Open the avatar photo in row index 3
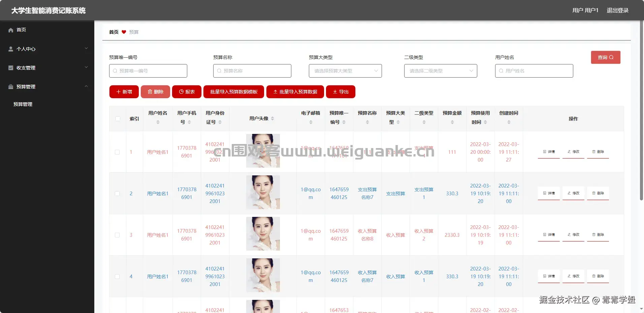 (263, 234)
